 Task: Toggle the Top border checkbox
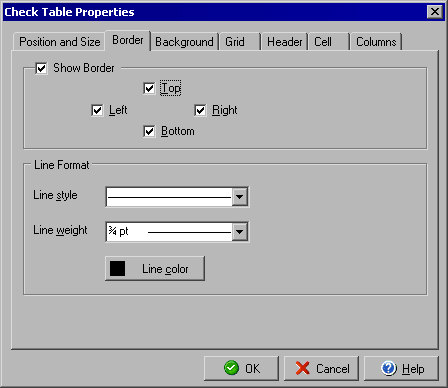(x=149, y=88)
